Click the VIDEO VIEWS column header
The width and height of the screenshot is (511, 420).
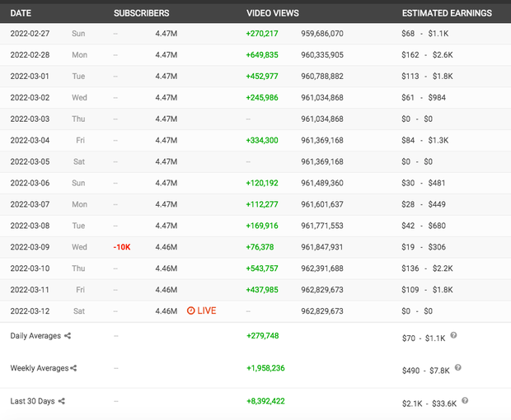coord(273,13)
